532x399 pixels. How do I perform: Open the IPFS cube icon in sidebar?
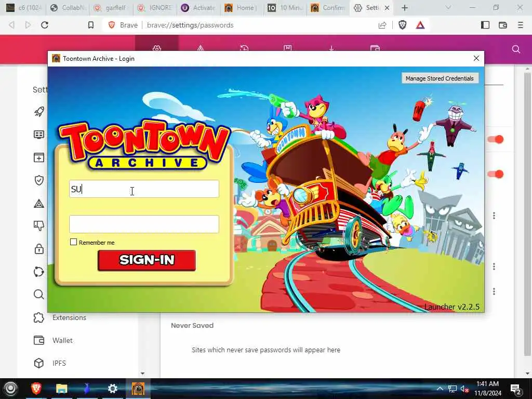point(39,363)
